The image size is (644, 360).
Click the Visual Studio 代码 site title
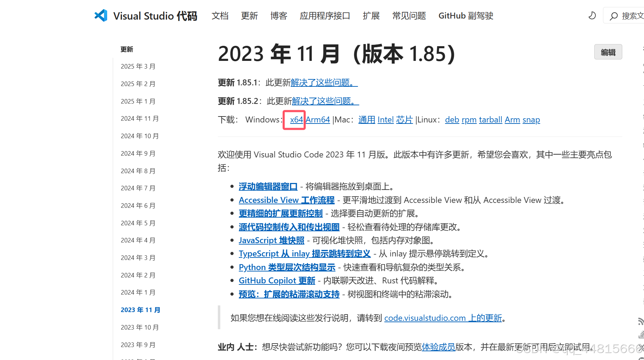pyautogui.click(x=155, y=16)
